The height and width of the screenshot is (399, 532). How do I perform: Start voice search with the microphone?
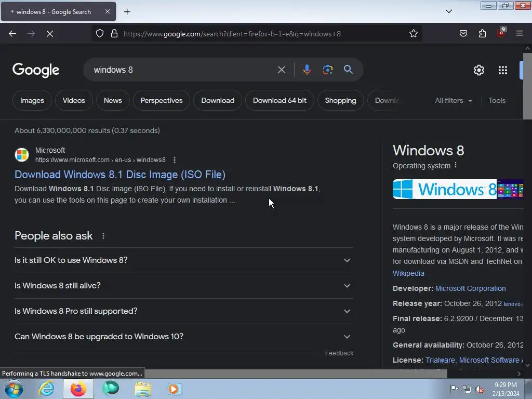pos(307,70)
